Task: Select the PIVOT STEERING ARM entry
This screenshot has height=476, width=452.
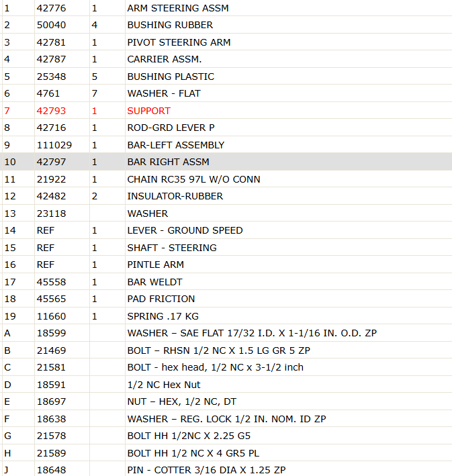Action: [x=179, y=42]
